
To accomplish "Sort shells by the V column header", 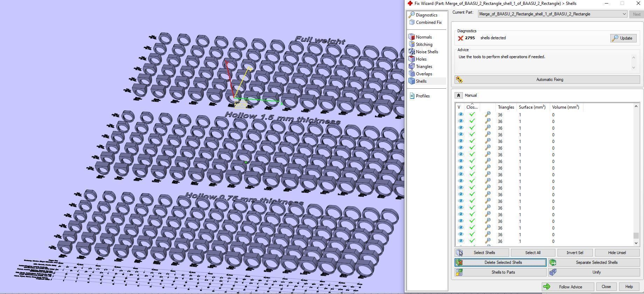I will click(460, 107).
